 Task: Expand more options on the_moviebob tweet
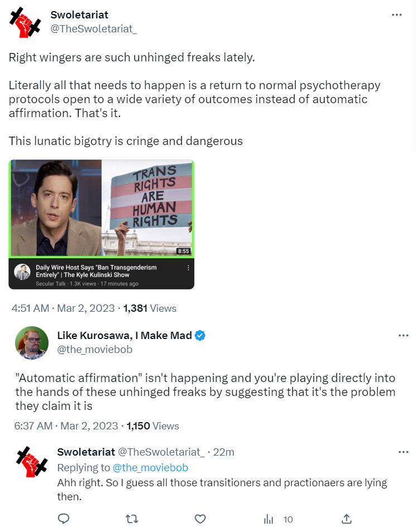click(403, 336)
